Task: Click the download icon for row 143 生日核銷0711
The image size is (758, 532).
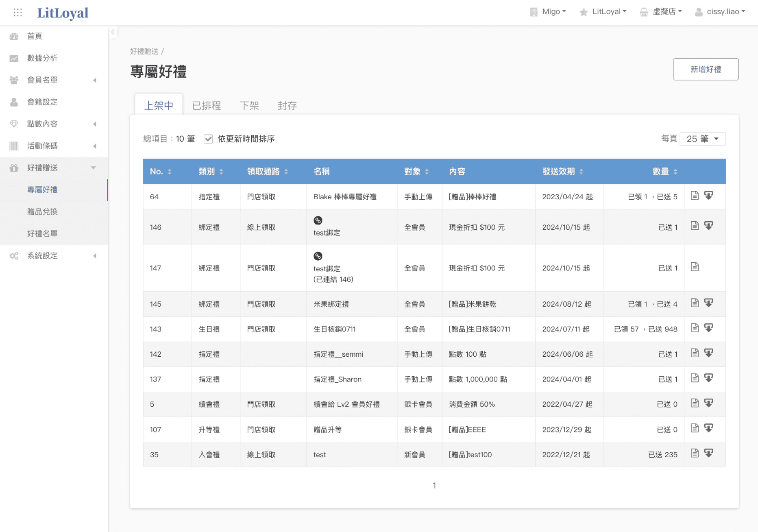Action: [709, 328]
